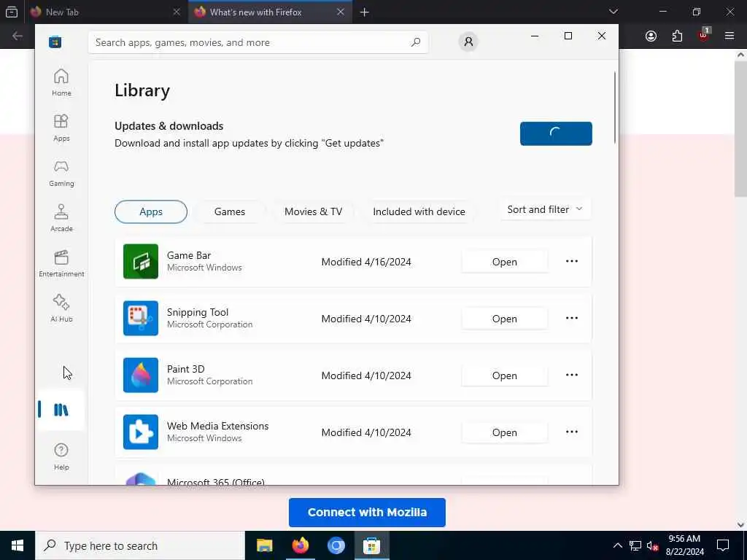Open a new Firefox tab with plus
The image size is (747, 560).
tap(365, 12)
